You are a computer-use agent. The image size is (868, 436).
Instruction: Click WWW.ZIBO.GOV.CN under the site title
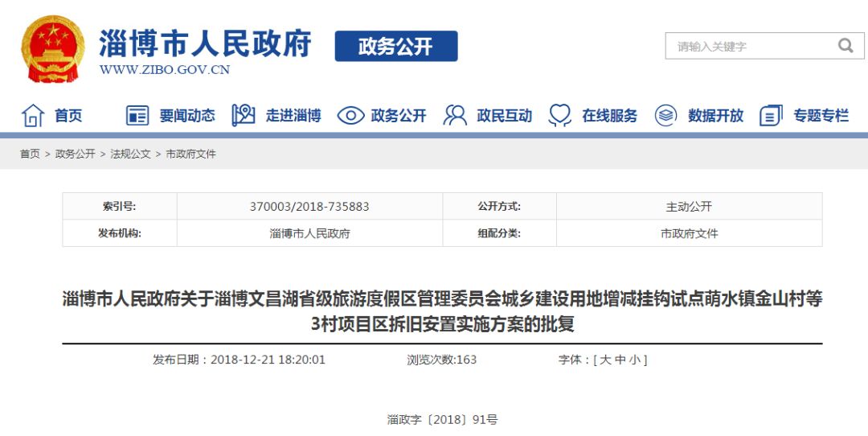165,70
